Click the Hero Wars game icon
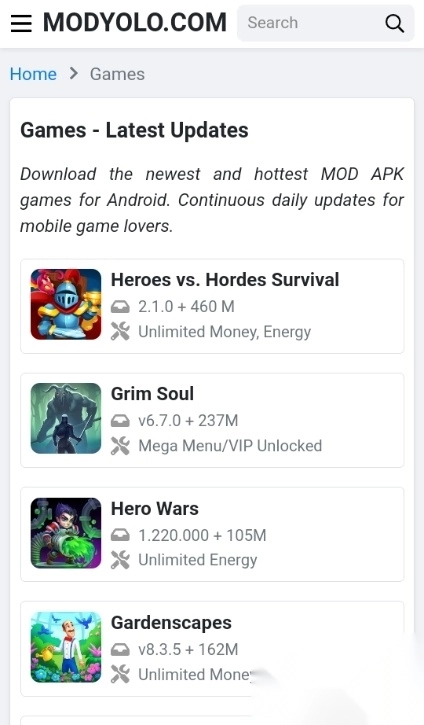 point(66,533)
